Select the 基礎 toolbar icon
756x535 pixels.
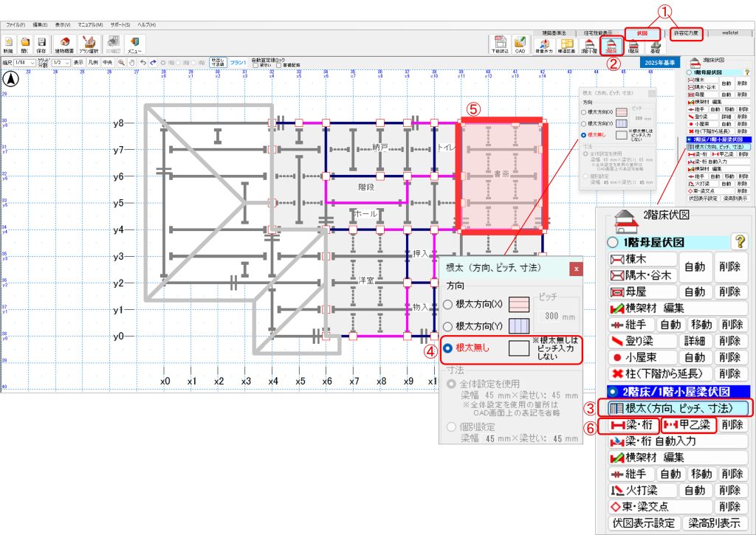(656, 46)
